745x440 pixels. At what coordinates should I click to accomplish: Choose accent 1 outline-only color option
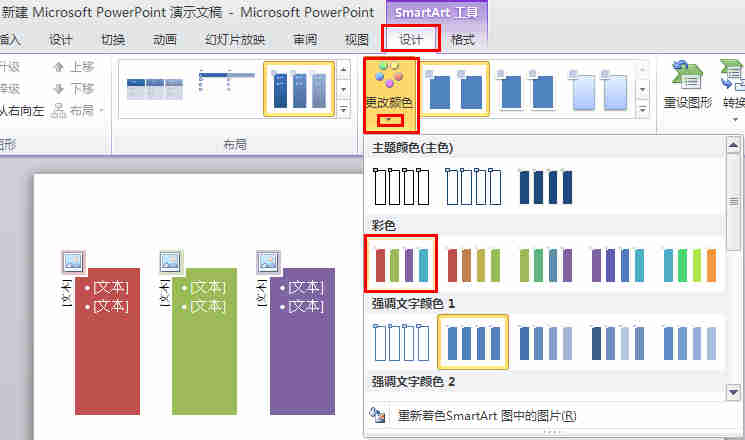click(x=402, y=342)
